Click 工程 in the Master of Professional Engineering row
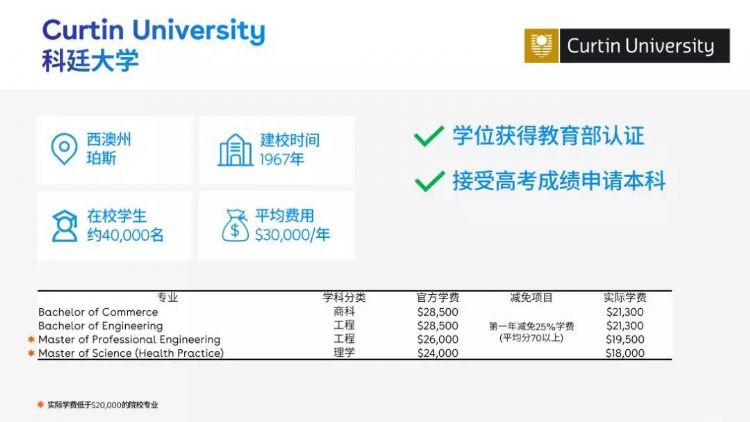750x422 pixels. [x=344, y=339]
